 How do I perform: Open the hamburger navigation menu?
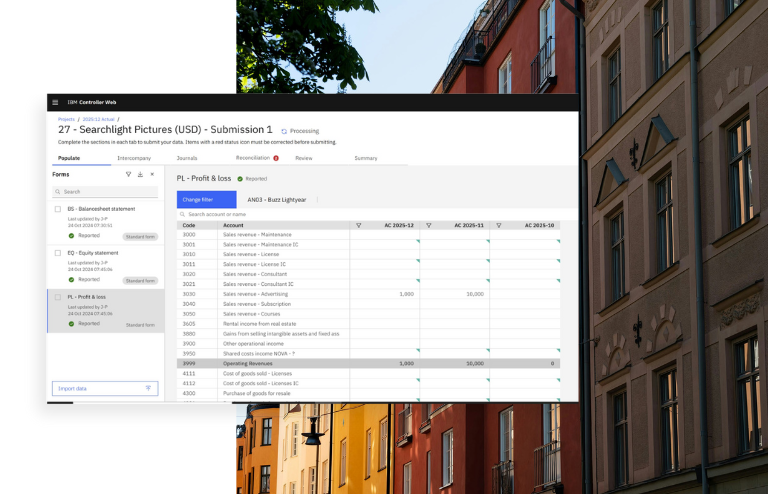click(55, 102)
